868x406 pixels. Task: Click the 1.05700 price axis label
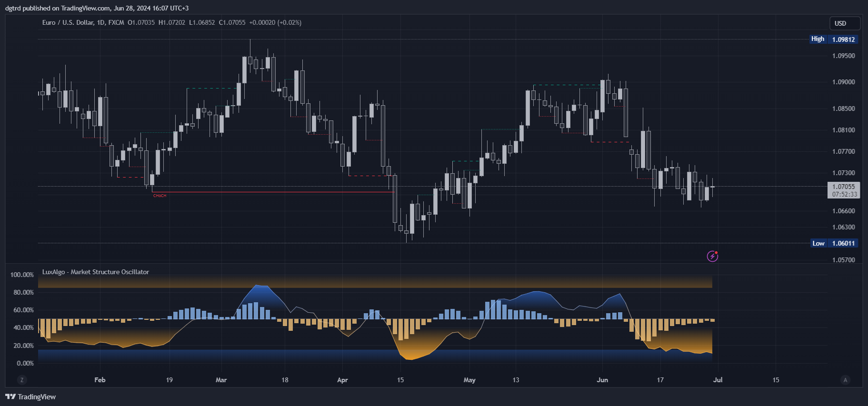coord(844,260)
